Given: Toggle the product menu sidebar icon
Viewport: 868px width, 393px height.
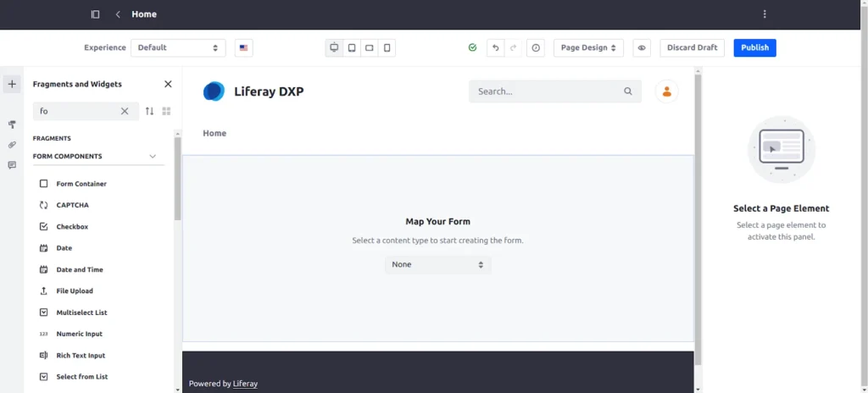Looking at the screenshot, I should pos(95,14).
